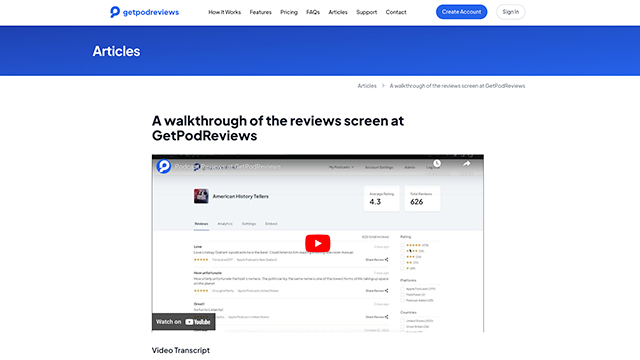The width and height of the screenshot is (640, 360).
Task: Open the Features menu item
Action: (x=260, y=12)
